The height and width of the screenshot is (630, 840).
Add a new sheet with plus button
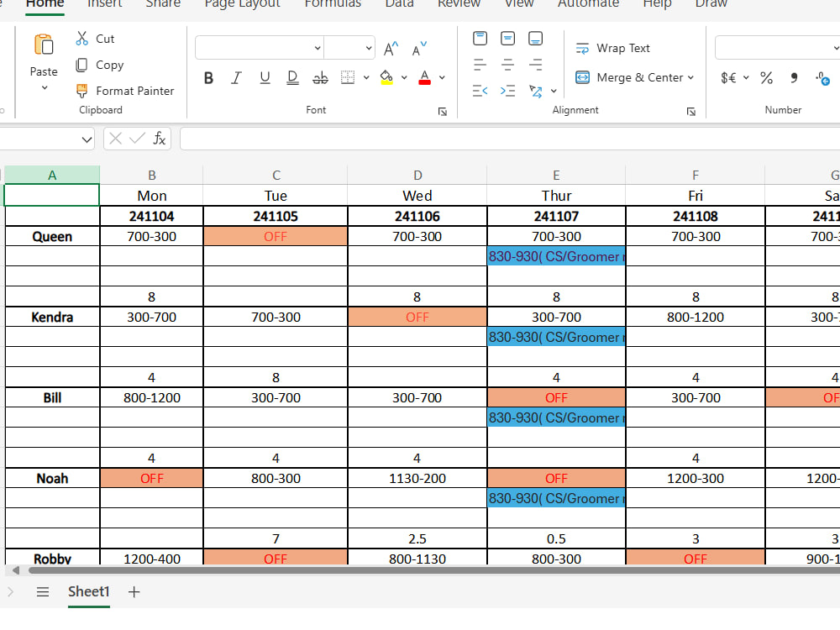[134, 591]
